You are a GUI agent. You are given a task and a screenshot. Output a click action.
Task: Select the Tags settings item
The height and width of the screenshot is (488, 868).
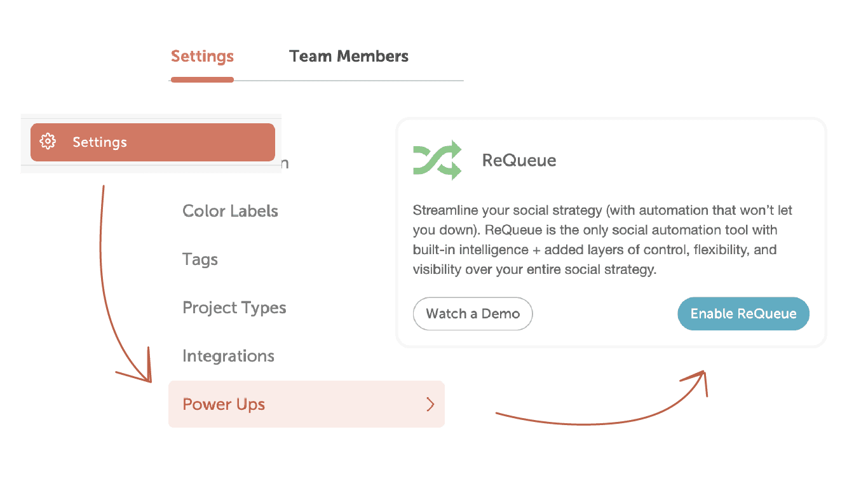200,259
